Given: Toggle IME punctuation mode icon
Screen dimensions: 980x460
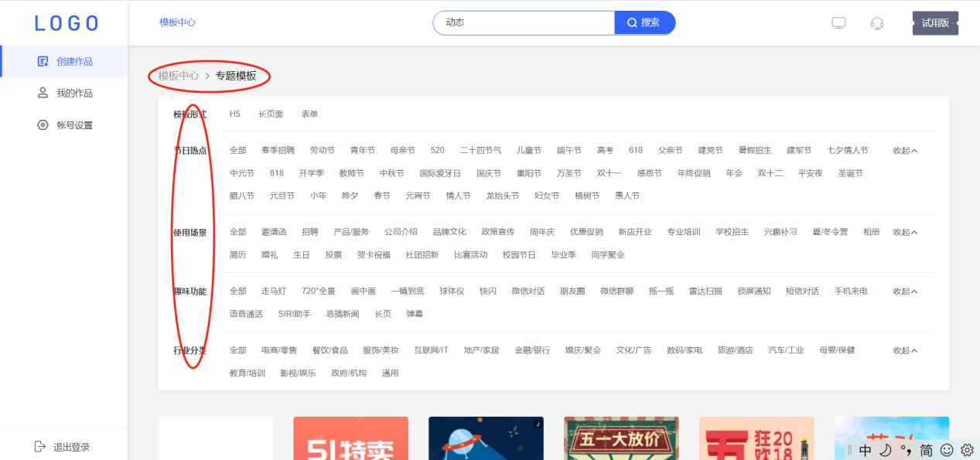Looking at the screenshot, I should pos(906,449).
